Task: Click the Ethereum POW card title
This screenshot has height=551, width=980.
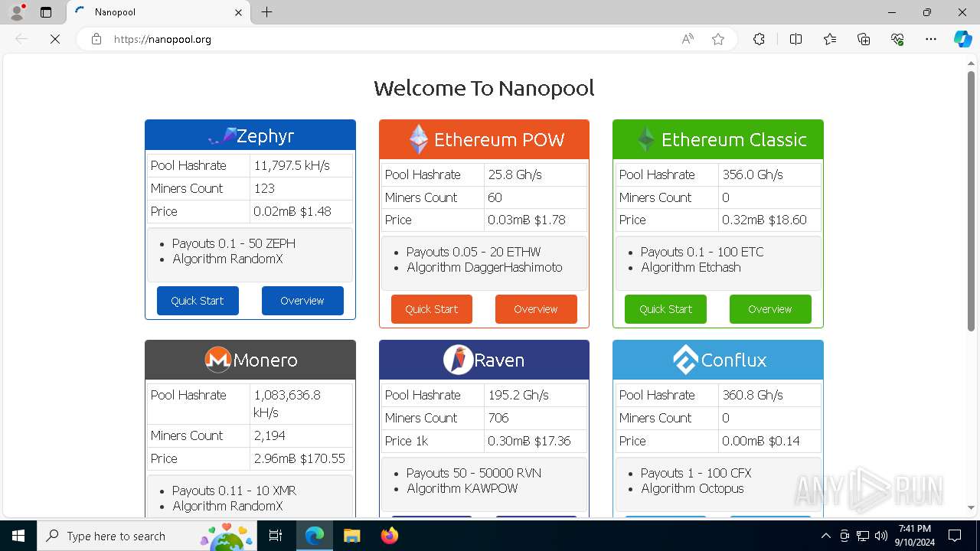Action: point(499,139)
